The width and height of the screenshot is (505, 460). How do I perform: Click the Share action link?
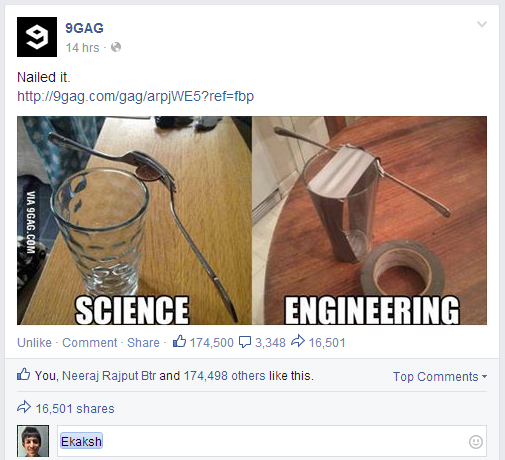click(143, 342)
